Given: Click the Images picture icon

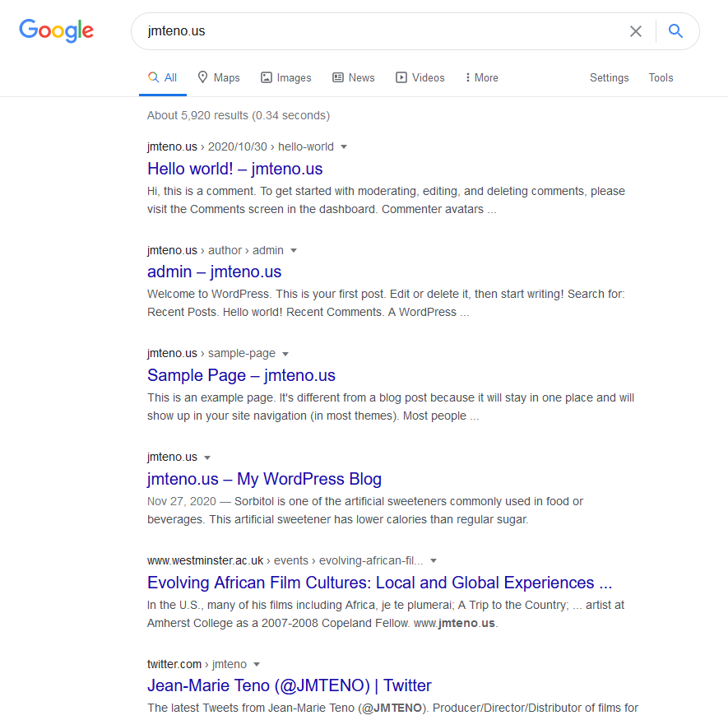Looking at the screenshot, I should (x=266, y=77).
